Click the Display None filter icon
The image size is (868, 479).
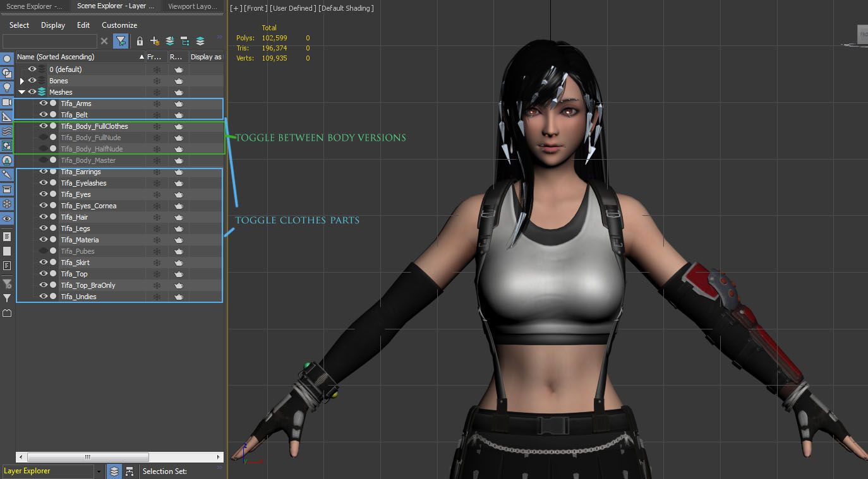(7, 251)
